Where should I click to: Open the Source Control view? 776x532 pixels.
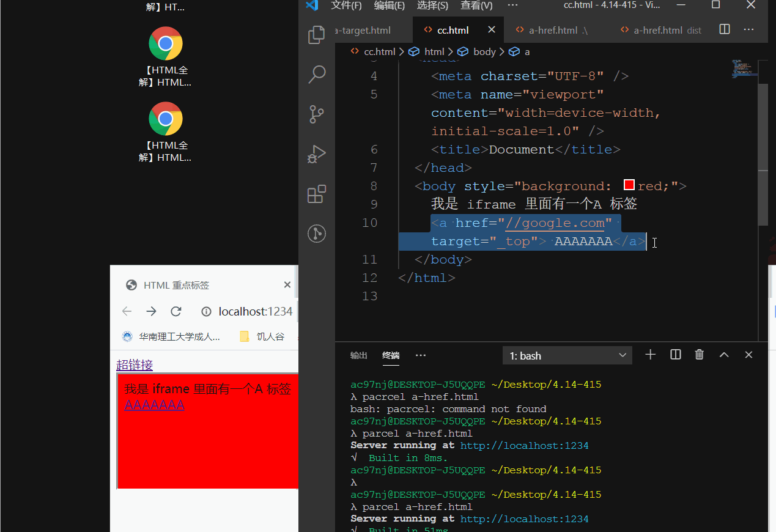[x=316, y=114]
